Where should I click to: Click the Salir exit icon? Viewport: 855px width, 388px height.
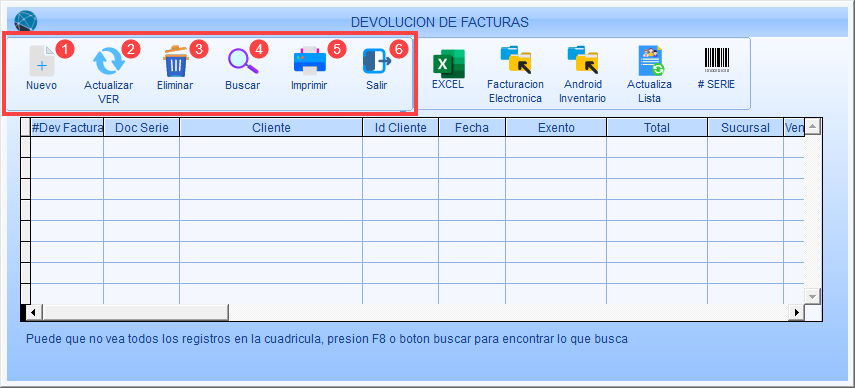[x=377, y=61]
